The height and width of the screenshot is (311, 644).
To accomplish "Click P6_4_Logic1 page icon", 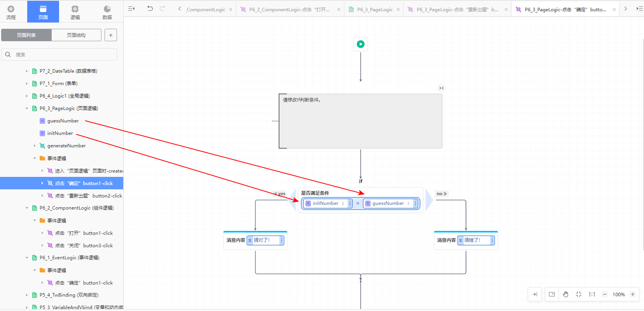I will coord(35,96).
